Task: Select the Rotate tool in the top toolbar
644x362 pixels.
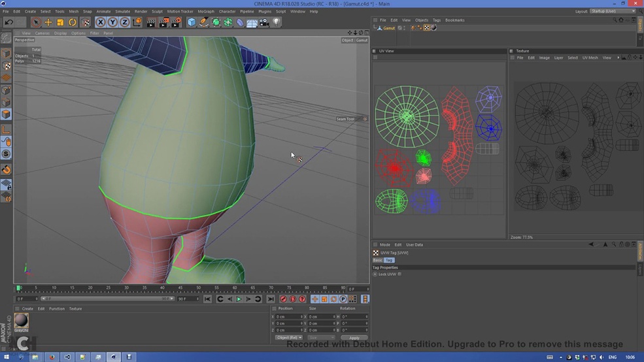Action: [x=73, y=22]
